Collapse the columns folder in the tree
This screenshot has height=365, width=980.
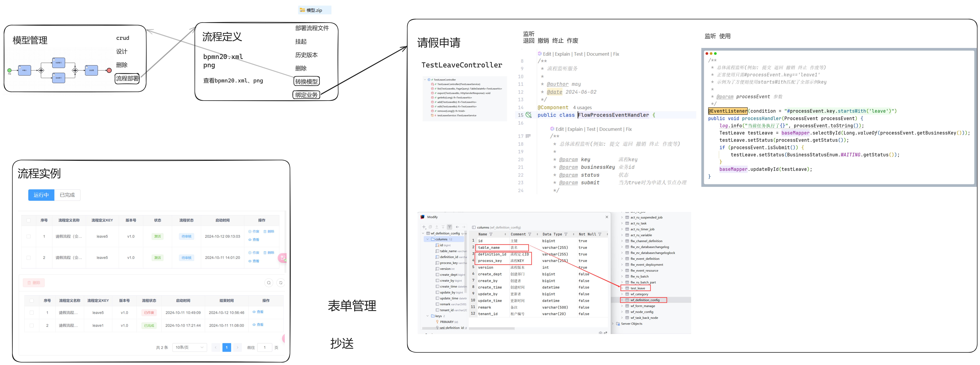(428, 239)
